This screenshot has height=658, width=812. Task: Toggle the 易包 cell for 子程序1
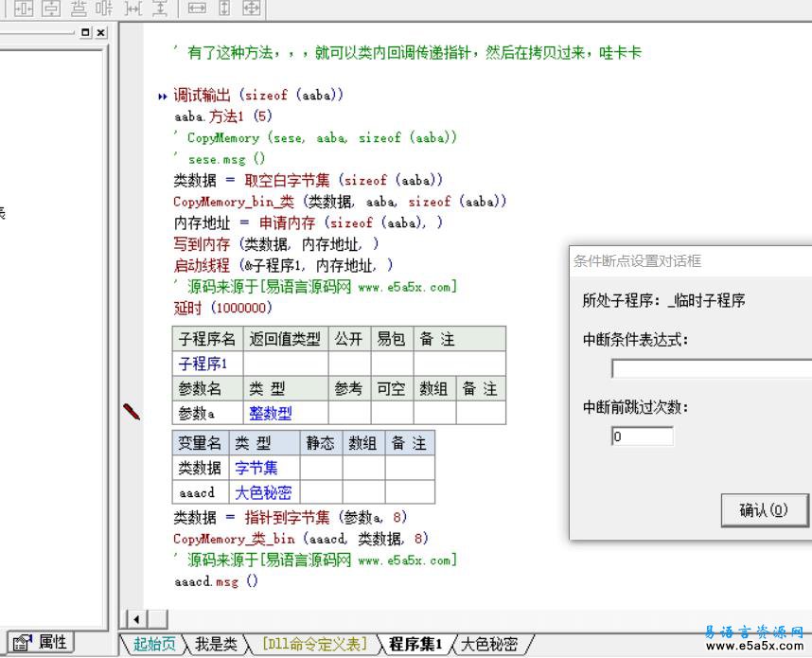(392, 364)
